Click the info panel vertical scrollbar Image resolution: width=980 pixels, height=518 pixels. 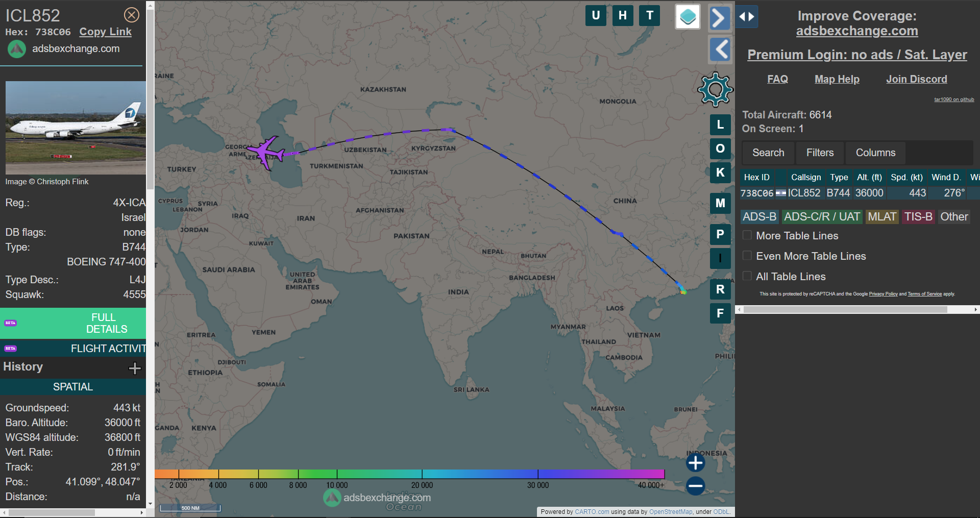click(150, 100)
